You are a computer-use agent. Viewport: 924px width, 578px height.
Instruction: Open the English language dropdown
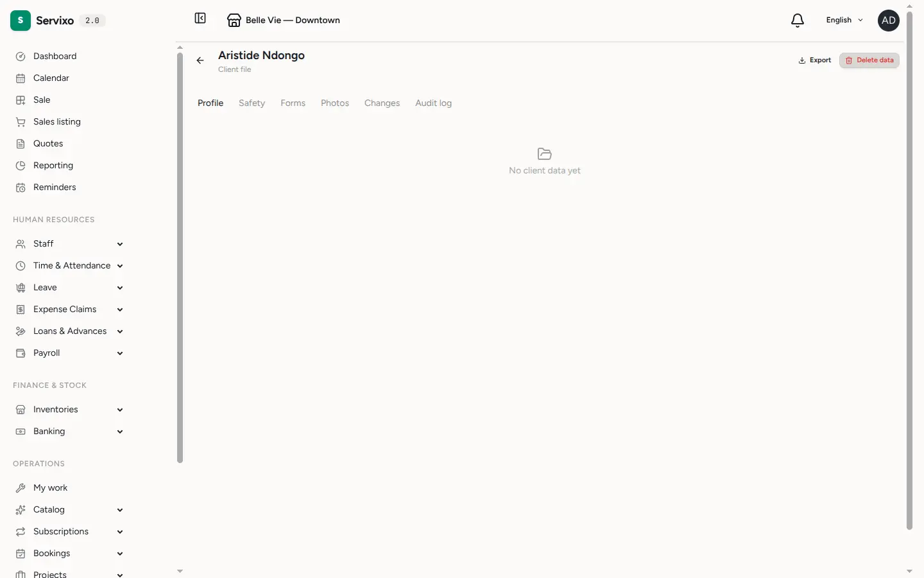coord(844,21)
